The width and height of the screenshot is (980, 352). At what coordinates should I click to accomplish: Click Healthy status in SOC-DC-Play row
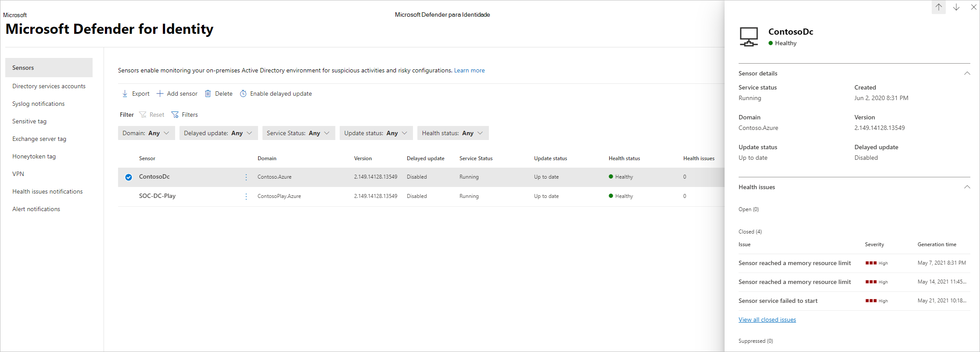pos(621,196)
